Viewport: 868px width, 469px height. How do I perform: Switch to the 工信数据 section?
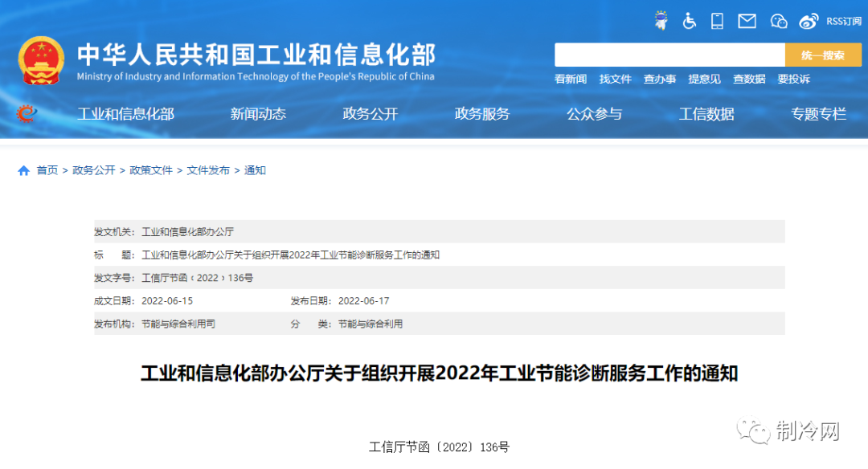[706, 114]
